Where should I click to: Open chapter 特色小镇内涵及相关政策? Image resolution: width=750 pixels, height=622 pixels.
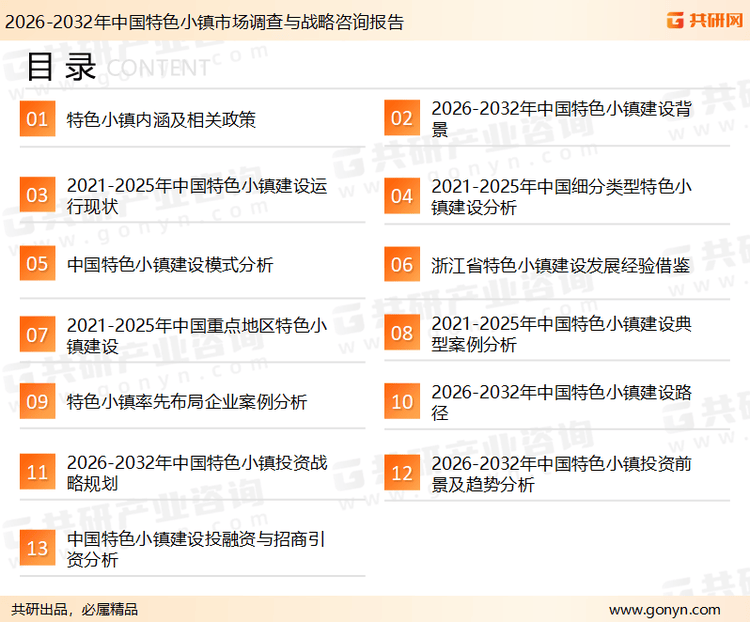[161, 120]
